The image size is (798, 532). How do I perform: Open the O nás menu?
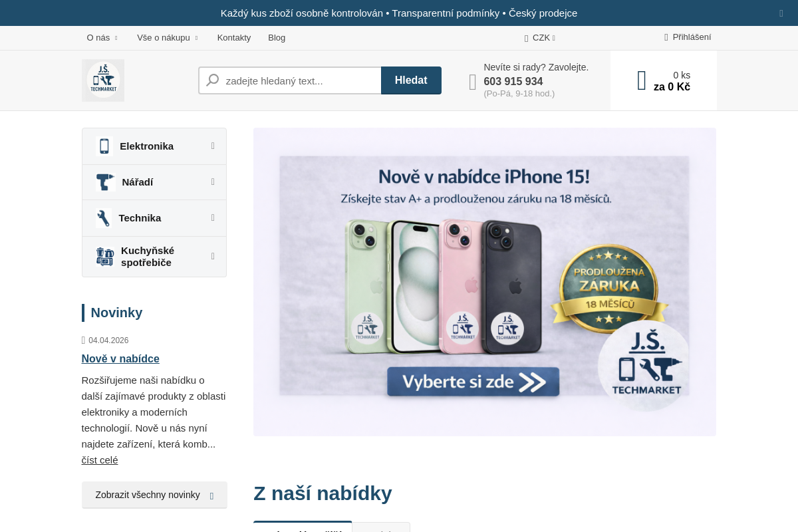[x=102, y=38]
